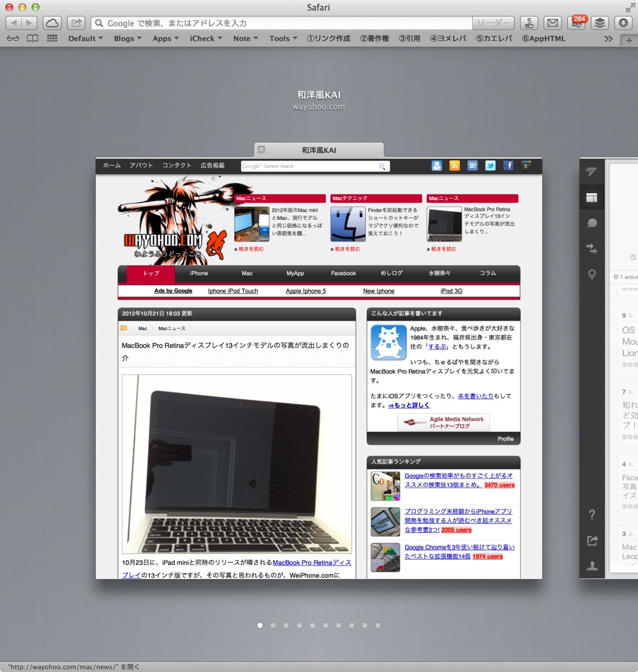This screenshot has width=638, height=672.
Task: Open Top Sites grid icon
Action: 52,38
